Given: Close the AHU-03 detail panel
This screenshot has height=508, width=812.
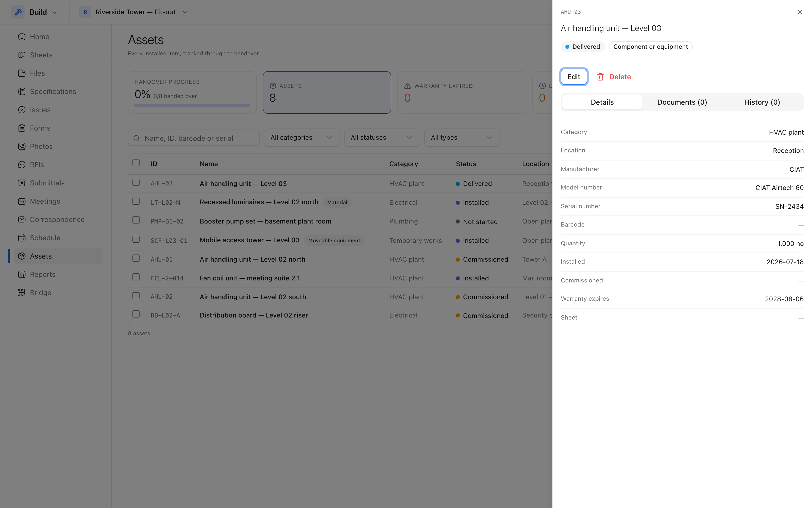Looking at the screenshot, I should tap(800, 12).
